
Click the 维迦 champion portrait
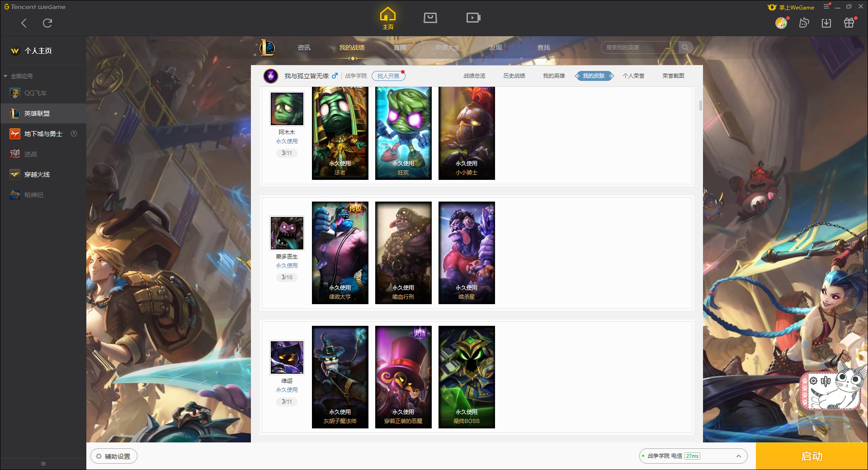[287, 357]
